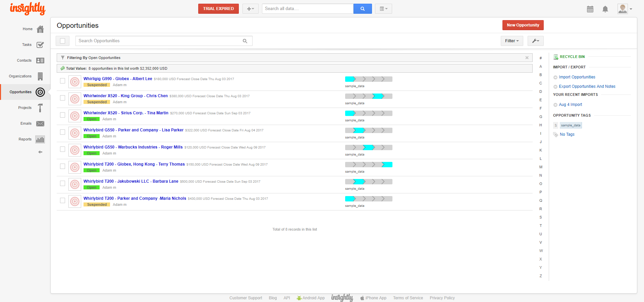The height and width of the screenshot is (302, 644).
Task: Focus the Search all data field
Action: (x=308, y=9)
